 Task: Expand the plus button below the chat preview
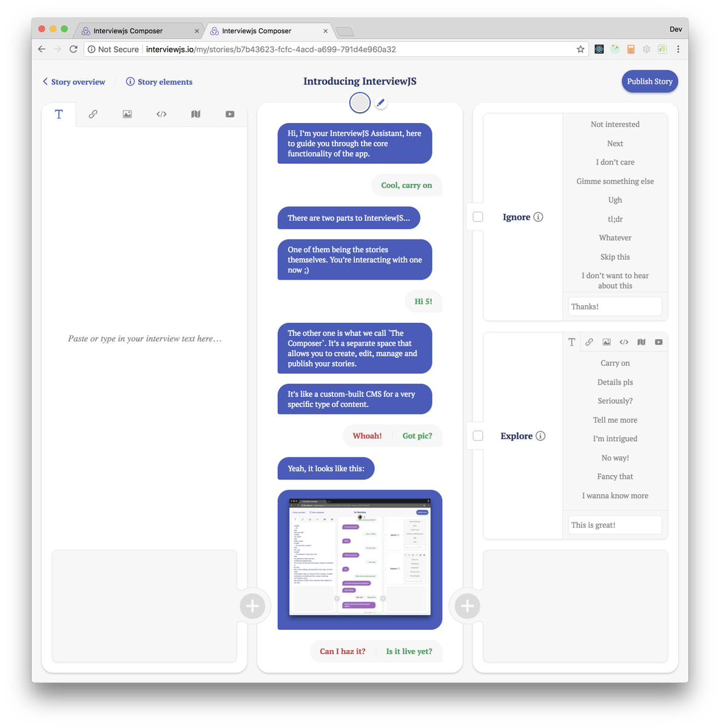click(x=466, y=605)
